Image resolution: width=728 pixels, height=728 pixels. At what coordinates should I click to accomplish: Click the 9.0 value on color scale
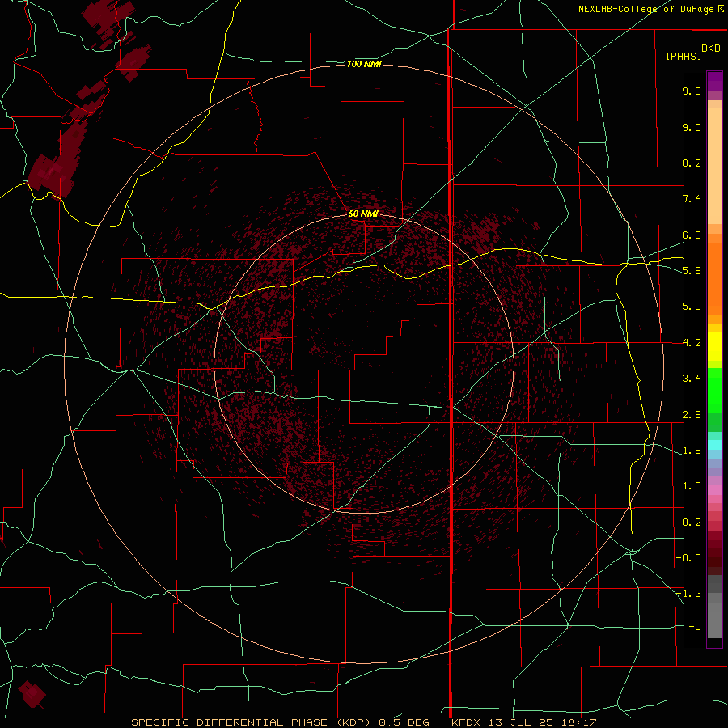click(692, 127)
